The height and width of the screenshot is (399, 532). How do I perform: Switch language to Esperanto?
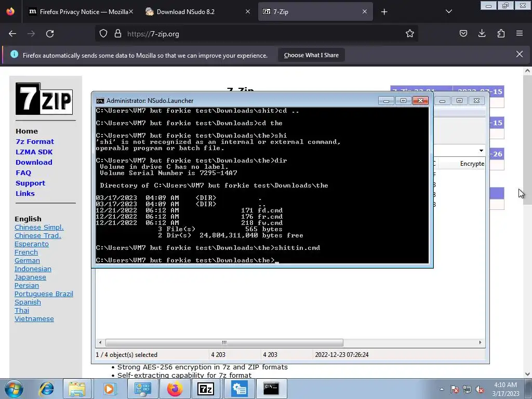pyautogui.click(x=32, y=244)
